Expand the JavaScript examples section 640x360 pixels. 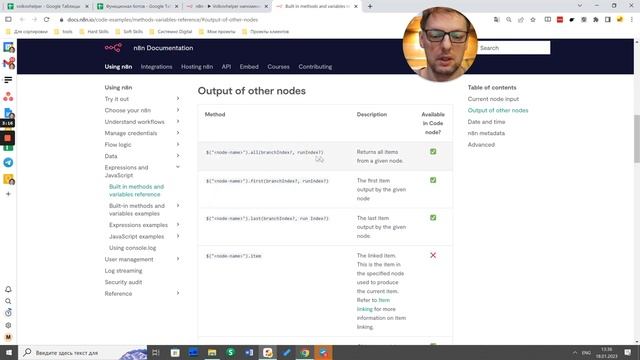178,236
